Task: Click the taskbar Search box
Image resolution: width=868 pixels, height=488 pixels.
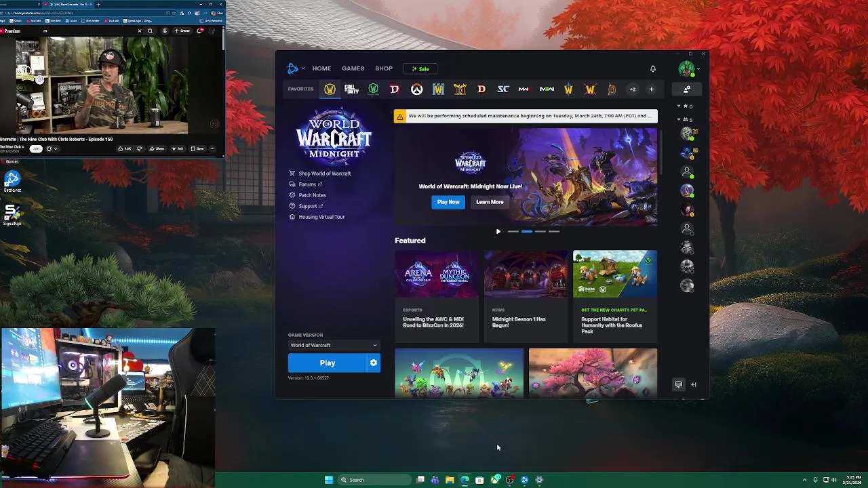Action: click(374, 480)
